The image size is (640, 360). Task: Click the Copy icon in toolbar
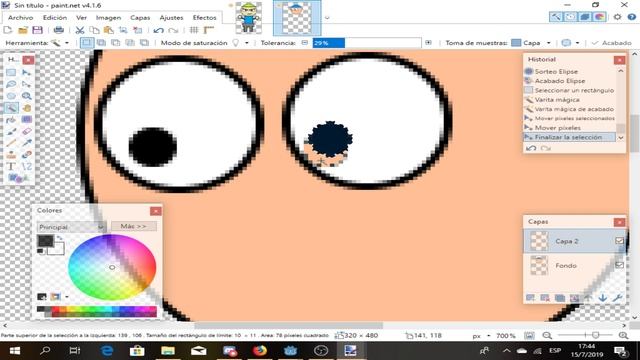click(94, 30)
